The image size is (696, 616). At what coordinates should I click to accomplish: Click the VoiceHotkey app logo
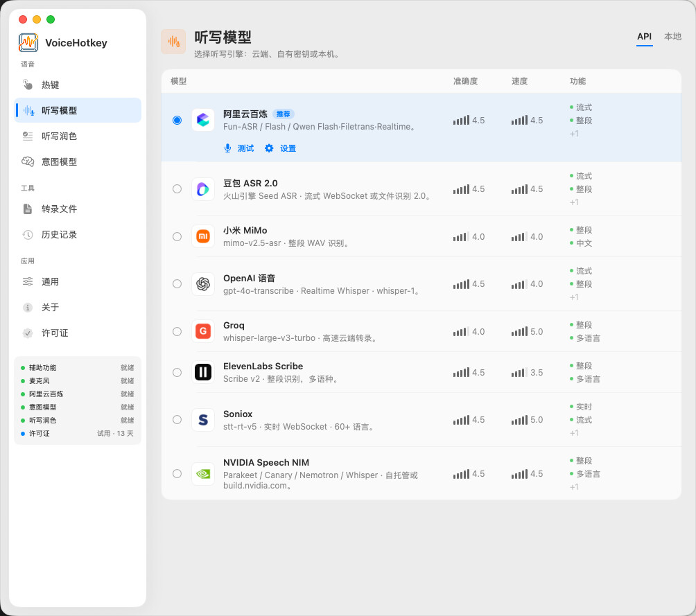coord(28,42)
